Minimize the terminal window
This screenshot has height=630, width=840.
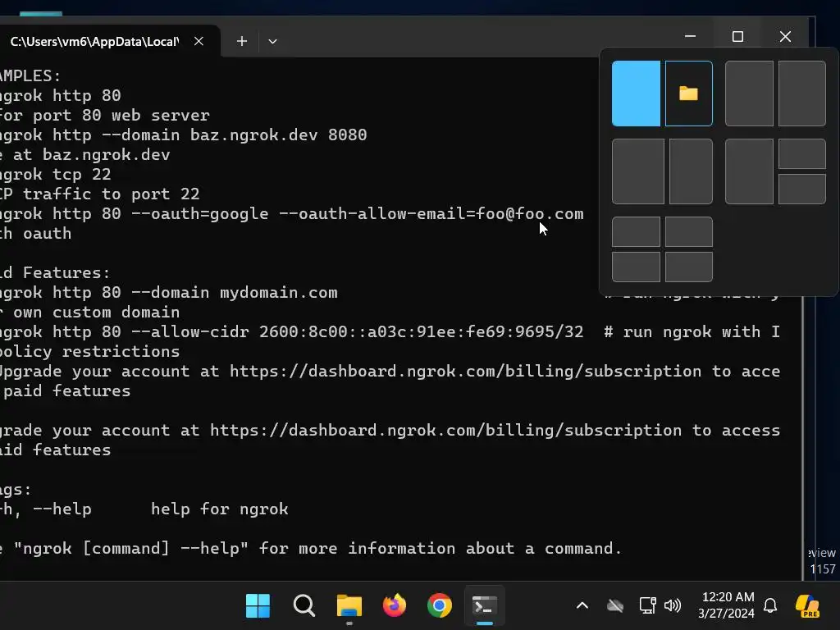pos(690,36)
